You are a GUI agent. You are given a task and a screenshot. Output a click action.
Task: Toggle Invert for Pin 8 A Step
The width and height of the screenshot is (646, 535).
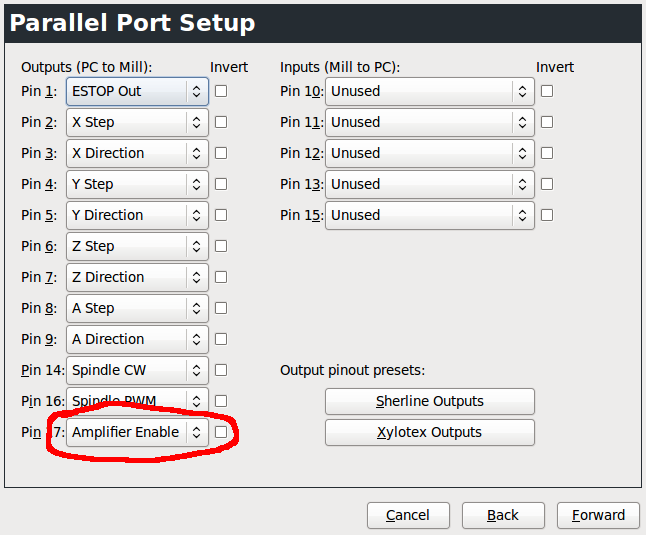[x=221, y=308]
